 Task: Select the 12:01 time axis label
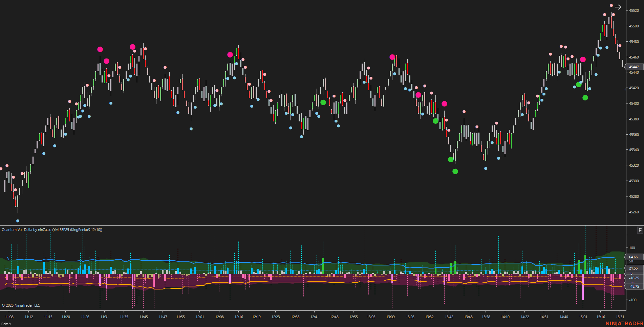pos(200,317)
